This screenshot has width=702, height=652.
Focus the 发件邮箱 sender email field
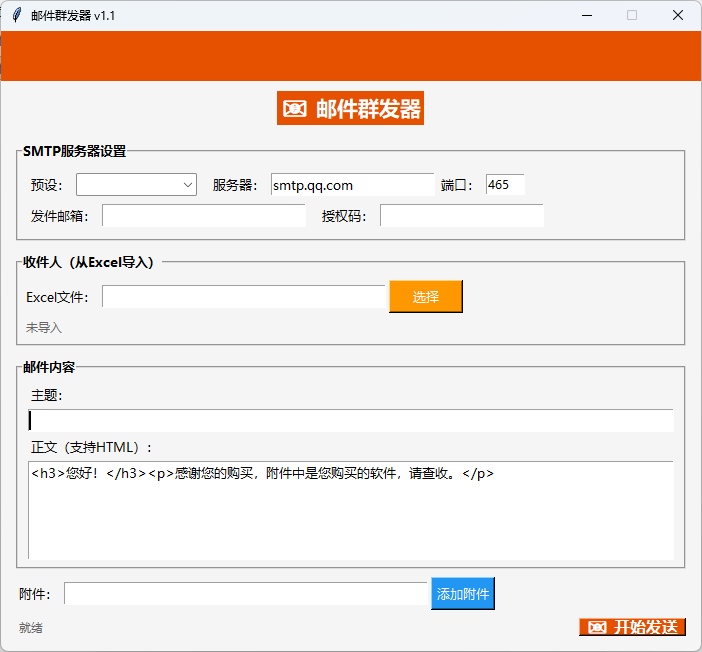(204, 215)
